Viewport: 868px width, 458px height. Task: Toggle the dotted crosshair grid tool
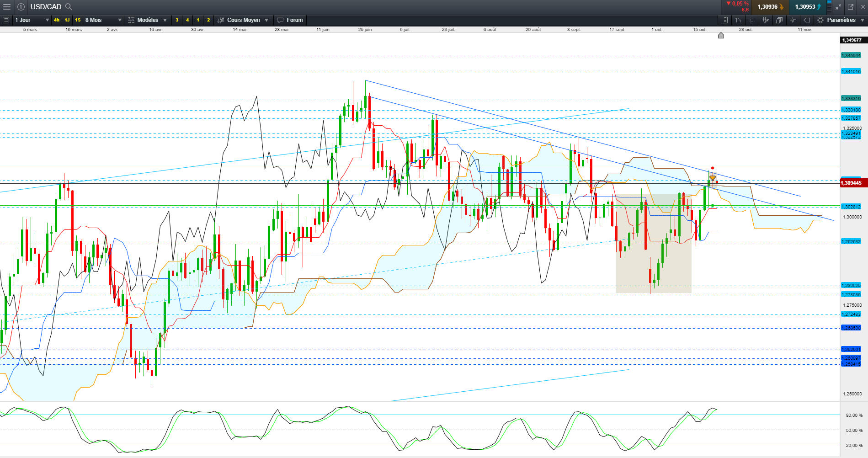tap(752, 20)
